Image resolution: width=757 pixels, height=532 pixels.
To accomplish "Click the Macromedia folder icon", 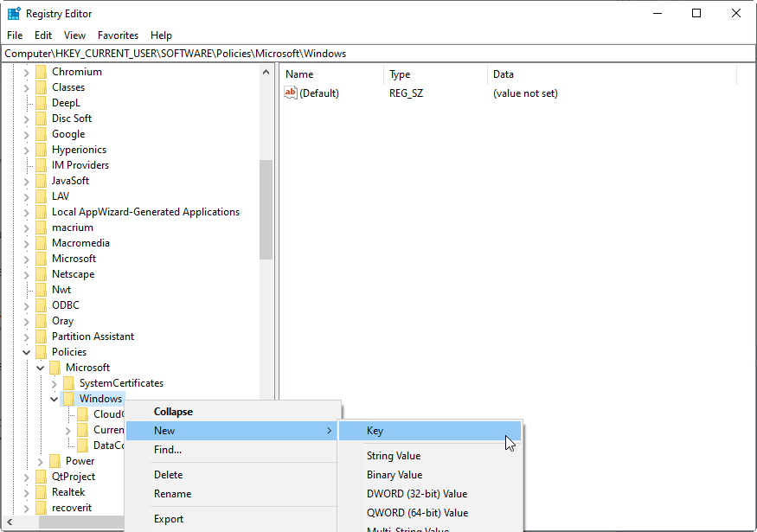I will click(41, 243).
